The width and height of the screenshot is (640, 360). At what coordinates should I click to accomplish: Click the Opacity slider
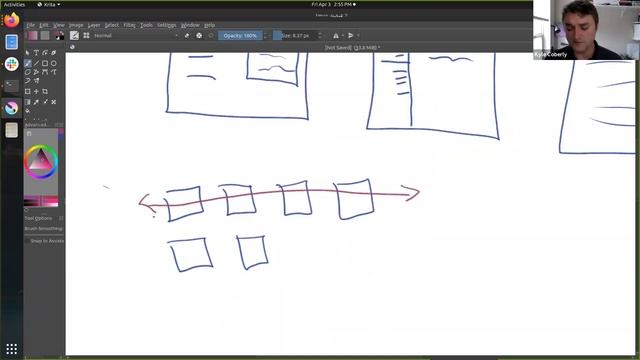tap(240, 36)
